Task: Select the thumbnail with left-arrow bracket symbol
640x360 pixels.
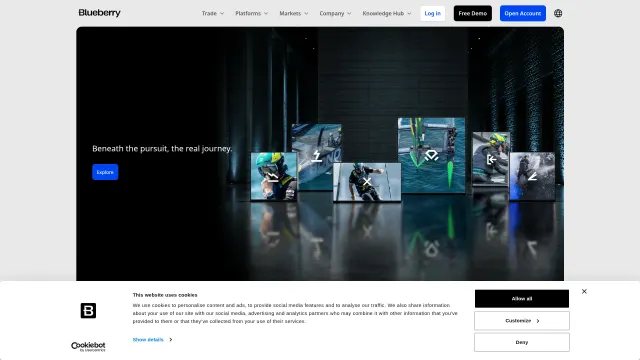Action: [491, 159]
